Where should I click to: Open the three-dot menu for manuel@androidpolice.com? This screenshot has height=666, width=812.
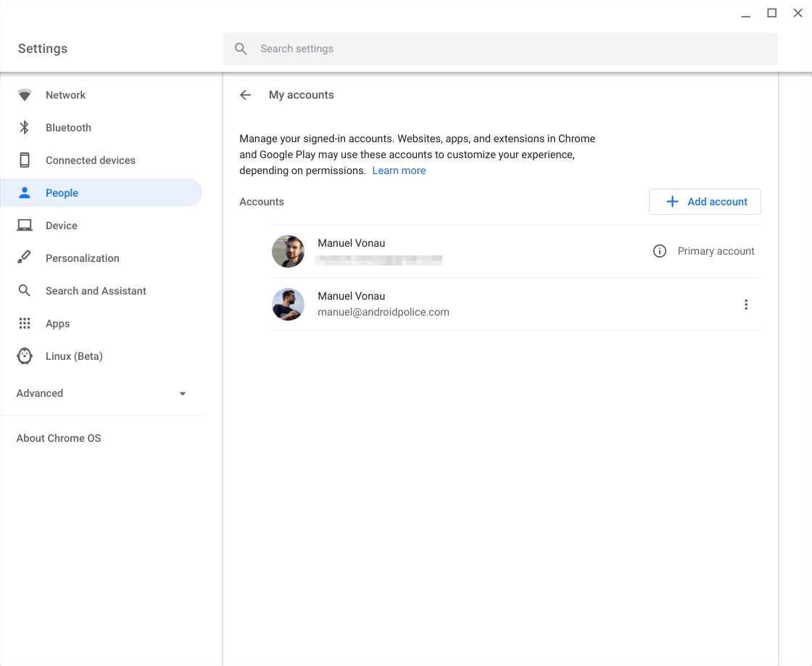(746, 304)
